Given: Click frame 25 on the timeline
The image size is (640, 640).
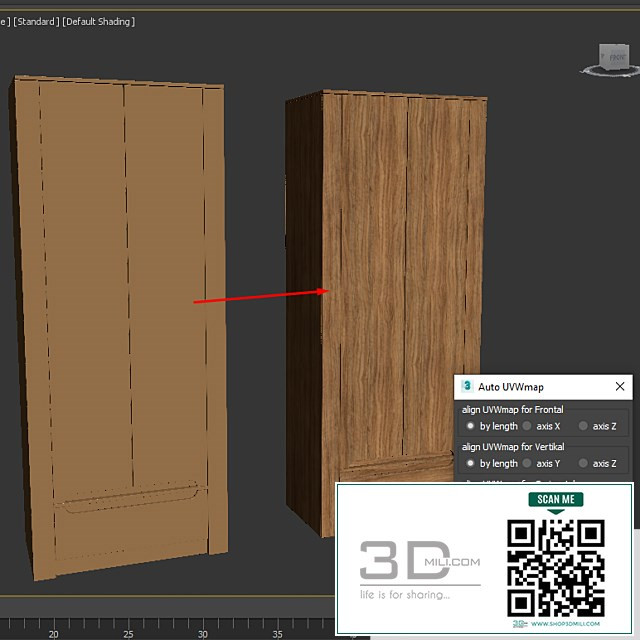Looking at the screenshot, I should pos(128,633).
